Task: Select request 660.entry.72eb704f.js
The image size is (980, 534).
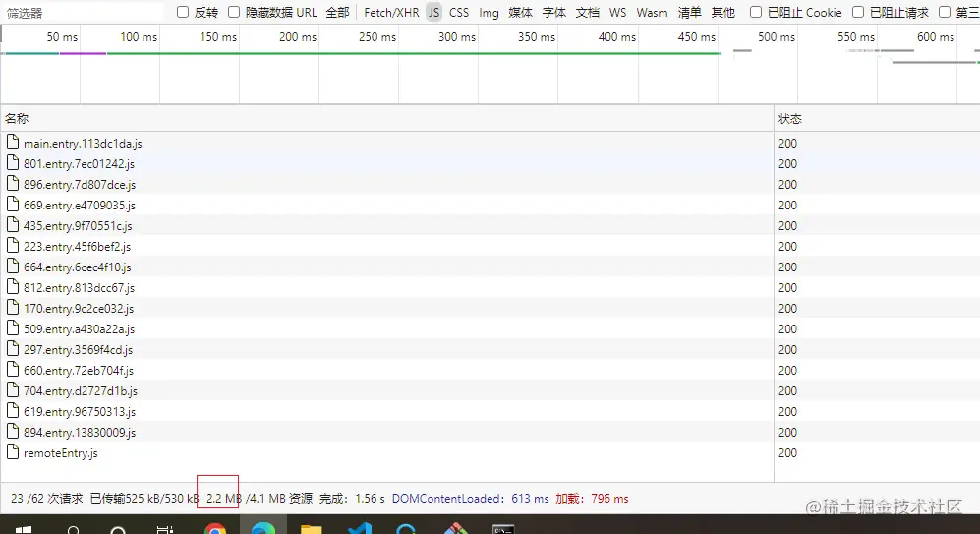Action: click(387, 370)
